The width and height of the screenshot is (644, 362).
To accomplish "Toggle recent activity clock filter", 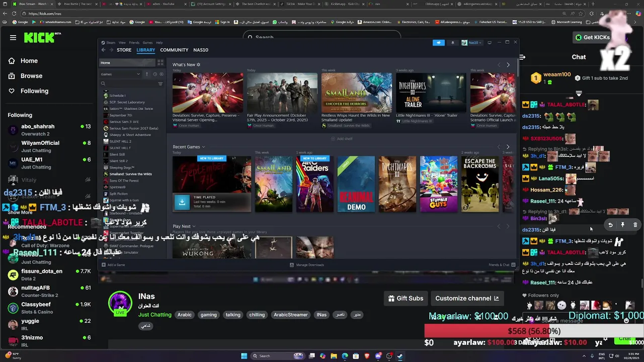I will [154, 74].
